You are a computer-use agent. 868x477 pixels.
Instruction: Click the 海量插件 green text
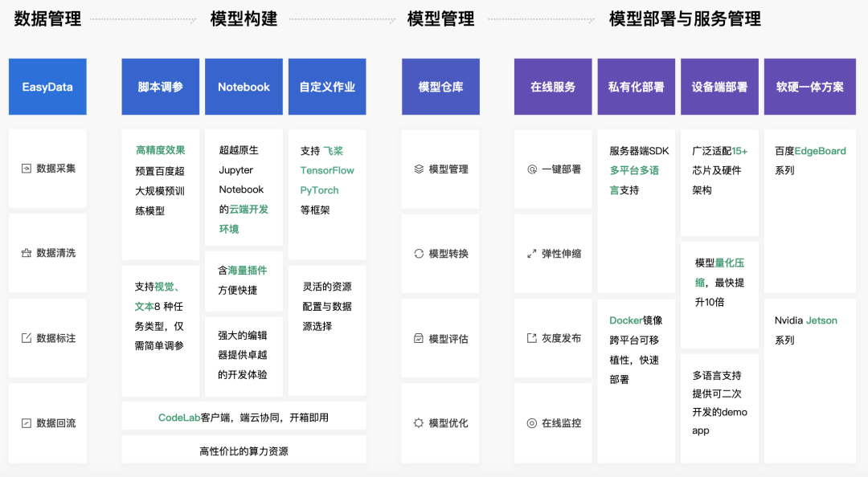[x=248, y=270]
